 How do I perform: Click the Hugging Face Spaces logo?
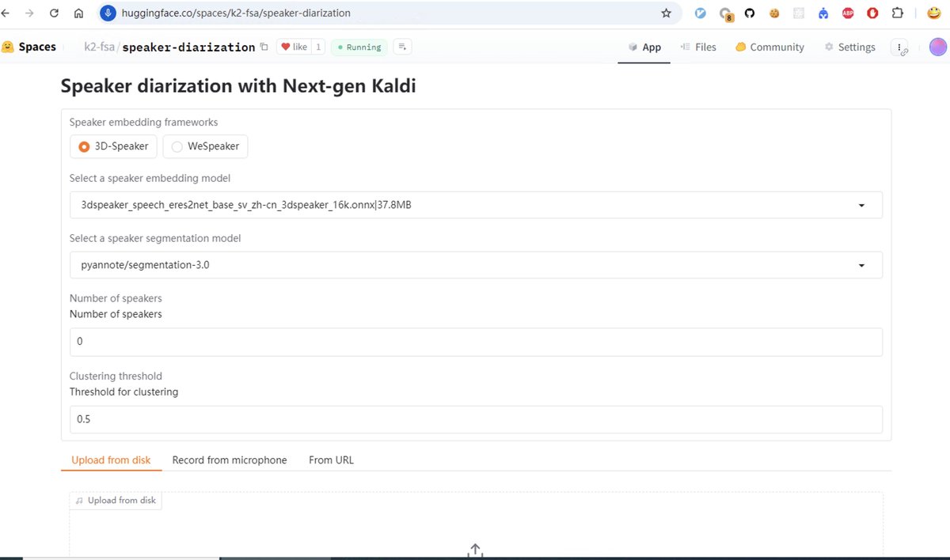(x=29, y=47)
